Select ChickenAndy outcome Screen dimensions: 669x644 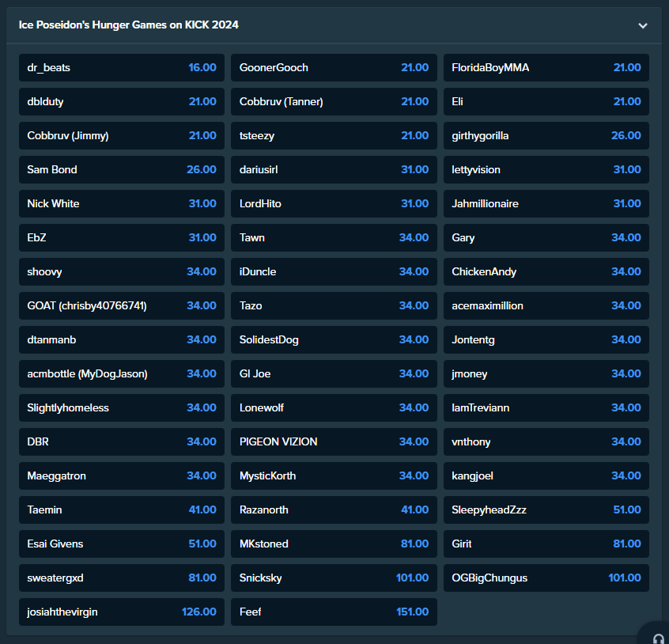(x=546, y=272)
